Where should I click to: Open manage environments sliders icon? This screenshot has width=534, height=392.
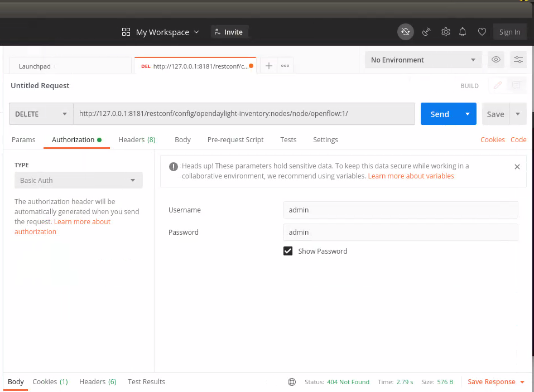coord(518,60)
